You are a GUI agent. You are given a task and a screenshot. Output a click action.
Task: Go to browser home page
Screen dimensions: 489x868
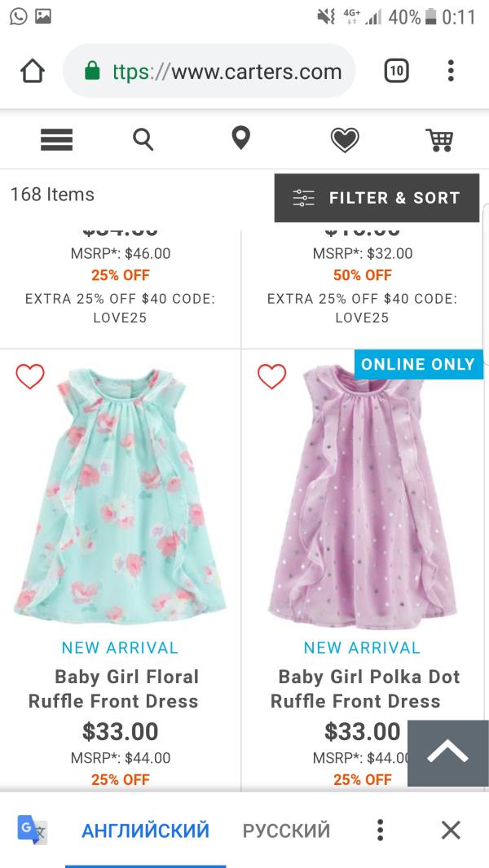[32, 72]
